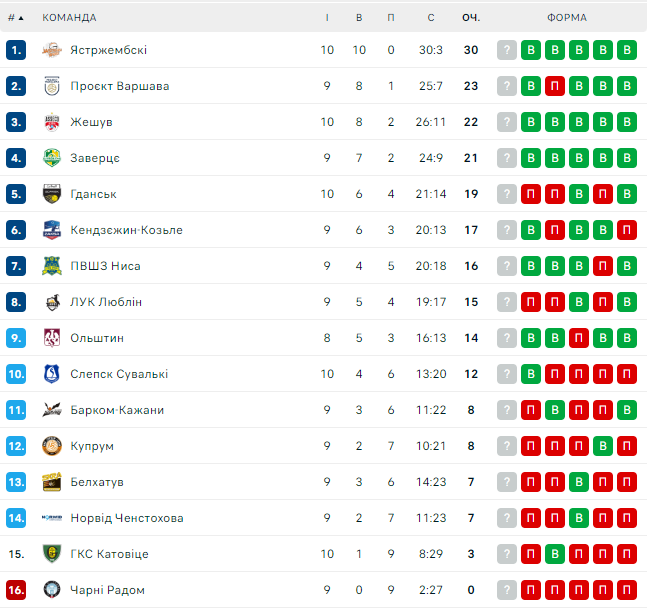Click the Ястржембскі team logo
Screen dimensions: 657x608
tap(52, 50)
